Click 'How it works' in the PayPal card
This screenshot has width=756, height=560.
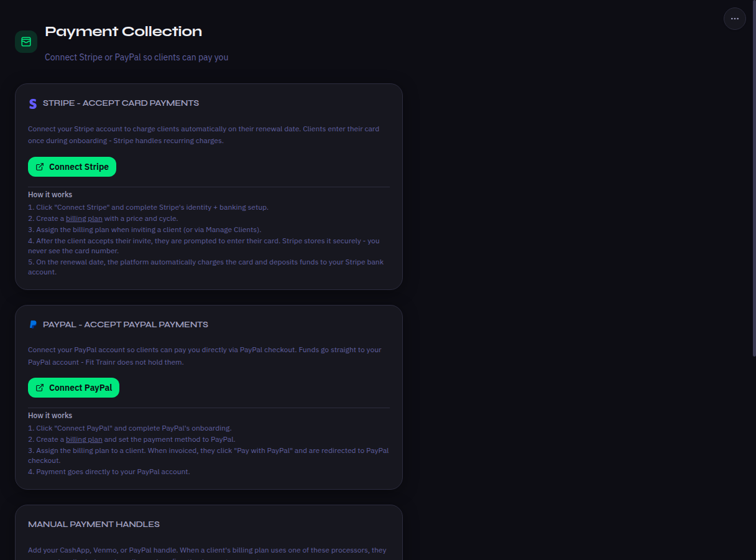(50, 416)
